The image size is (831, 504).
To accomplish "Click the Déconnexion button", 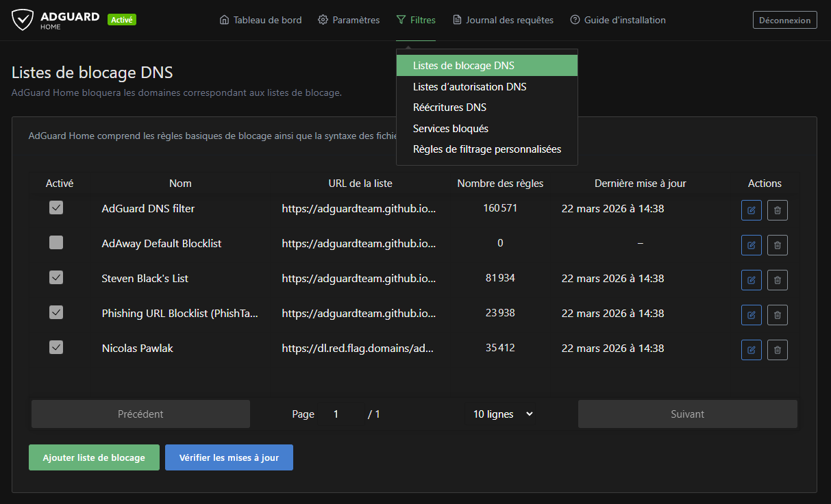I will (785, 20).
